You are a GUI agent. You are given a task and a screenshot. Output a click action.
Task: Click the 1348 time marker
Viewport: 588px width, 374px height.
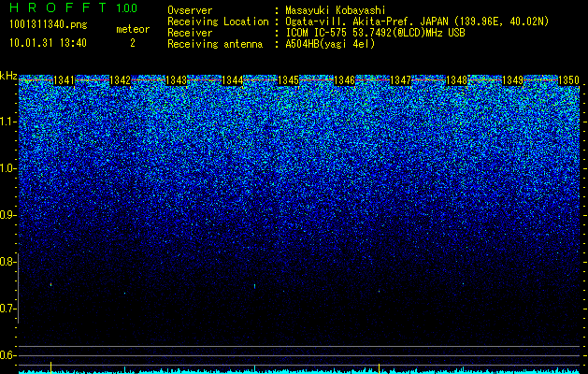(456, 80)
